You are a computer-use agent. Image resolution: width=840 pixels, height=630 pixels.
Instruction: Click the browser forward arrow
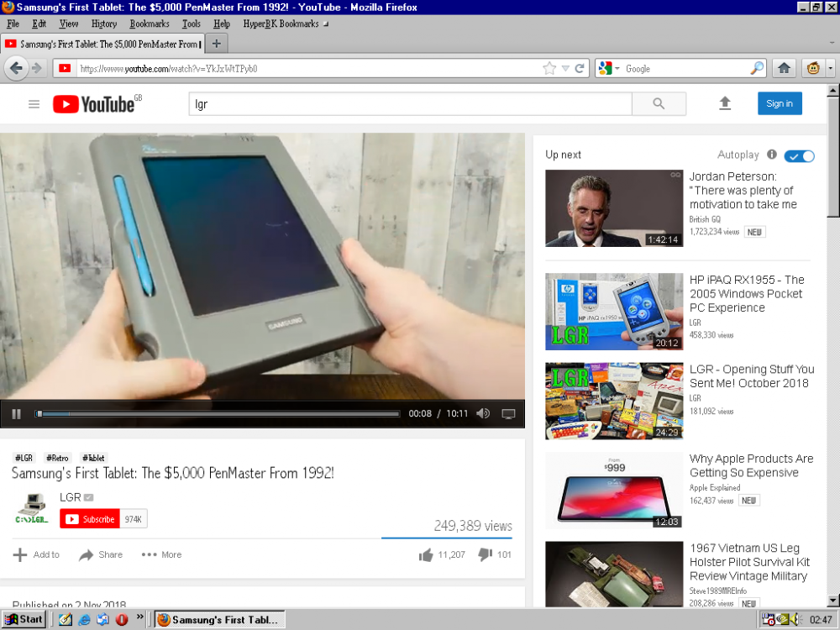[x=37, y=68]
